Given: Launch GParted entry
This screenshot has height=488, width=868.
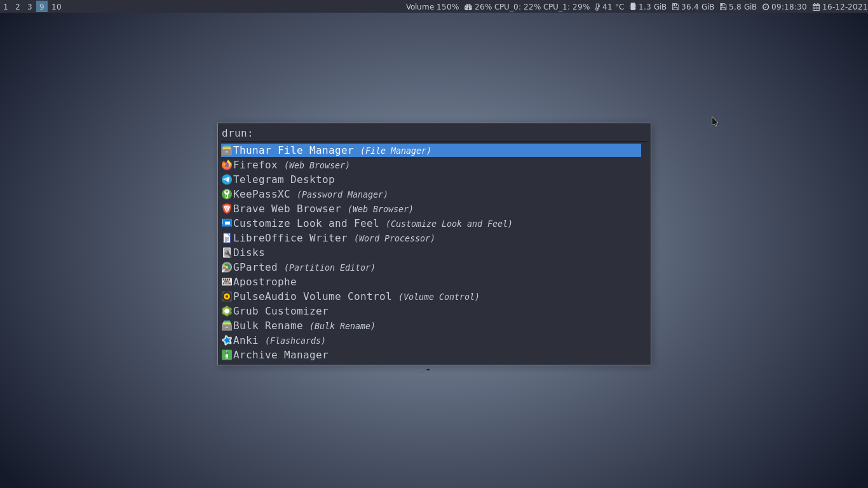Looking at the screenshot, I should pos(431,268).
